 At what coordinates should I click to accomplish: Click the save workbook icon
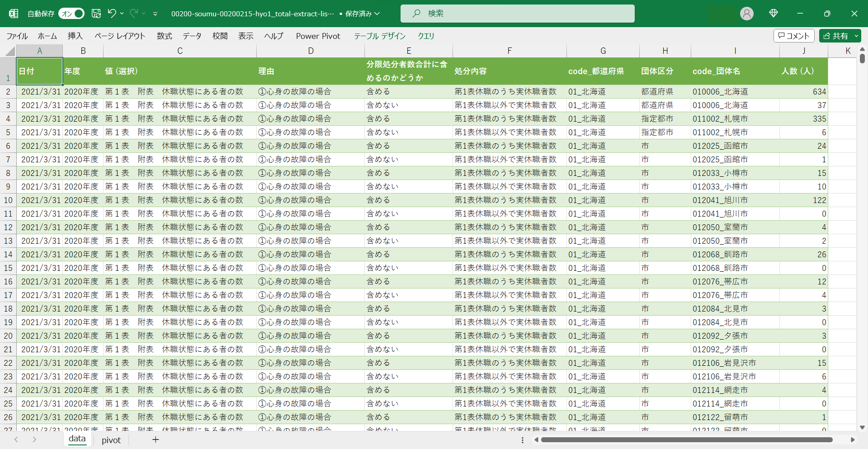coord(96,14)
